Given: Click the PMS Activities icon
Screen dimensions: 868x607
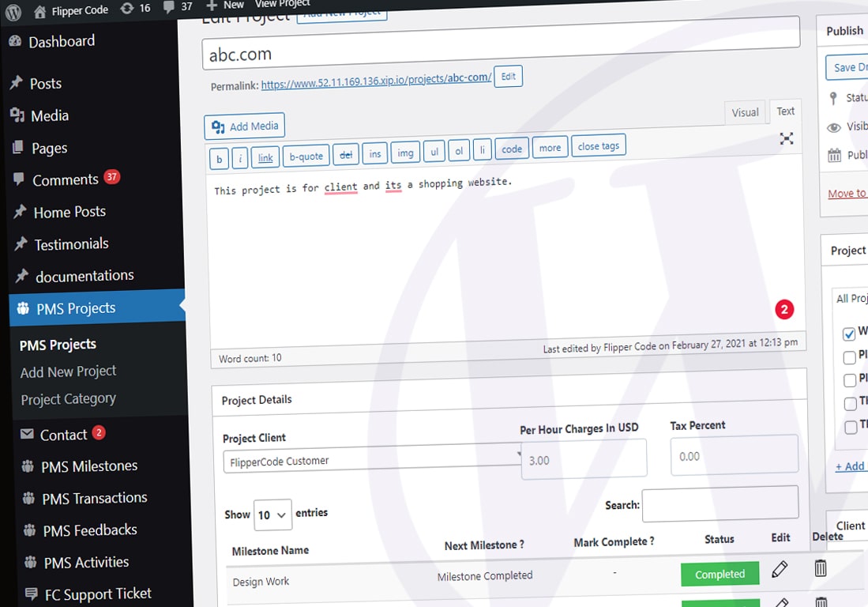Looking at the screenshot, I should (31, 562).
